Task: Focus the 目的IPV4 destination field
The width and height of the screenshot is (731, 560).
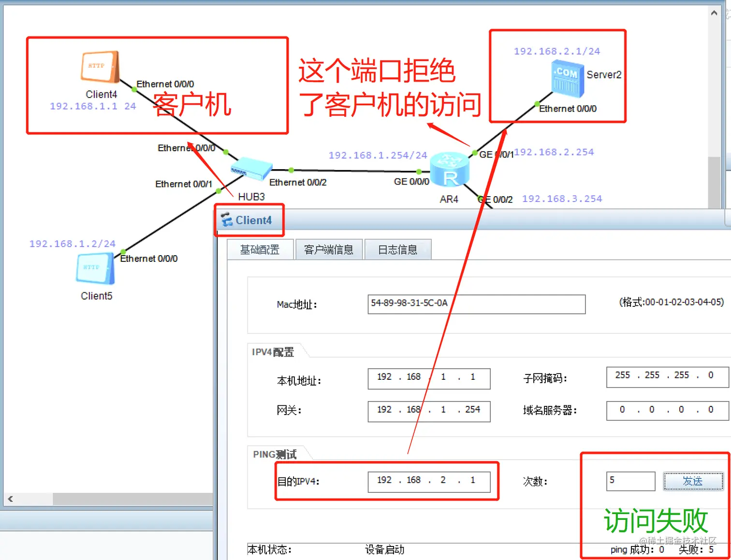Action: tap(429, 482)
